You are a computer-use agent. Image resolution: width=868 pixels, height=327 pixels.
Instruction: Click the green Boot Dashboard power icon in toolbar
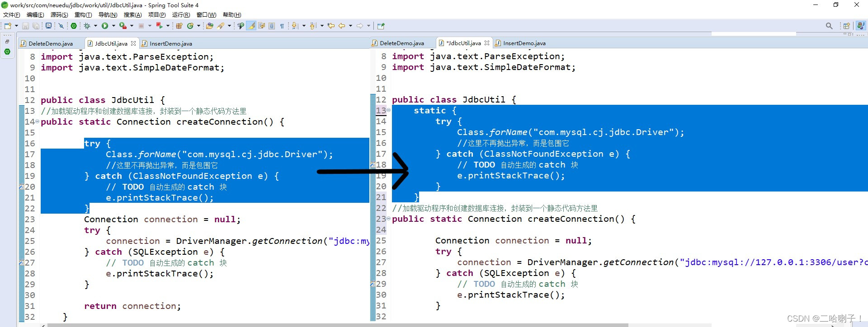coord(74,26)
